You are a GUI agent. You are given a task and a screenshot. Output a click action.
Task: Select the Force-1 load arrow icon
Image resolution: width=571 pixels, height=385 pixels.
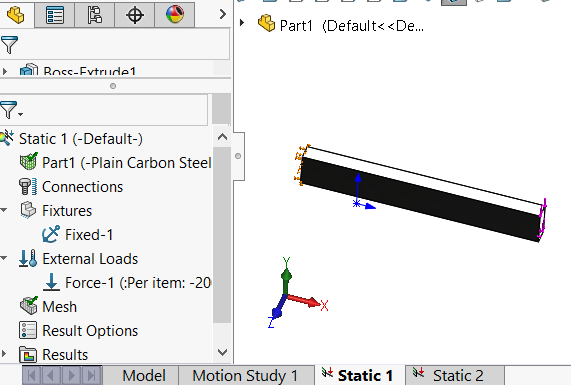coord(51,283)
